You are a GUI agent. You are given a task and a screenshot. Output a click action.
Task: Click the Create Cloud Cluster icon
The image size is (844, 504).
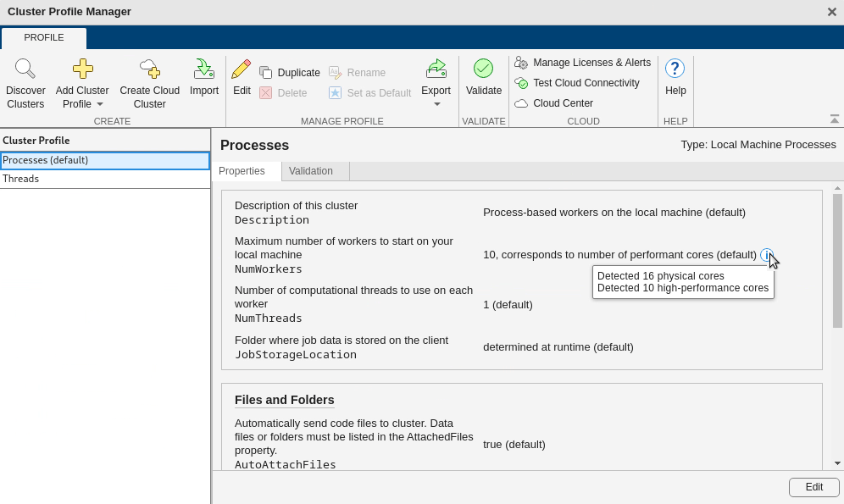click(x=150, y=69)
